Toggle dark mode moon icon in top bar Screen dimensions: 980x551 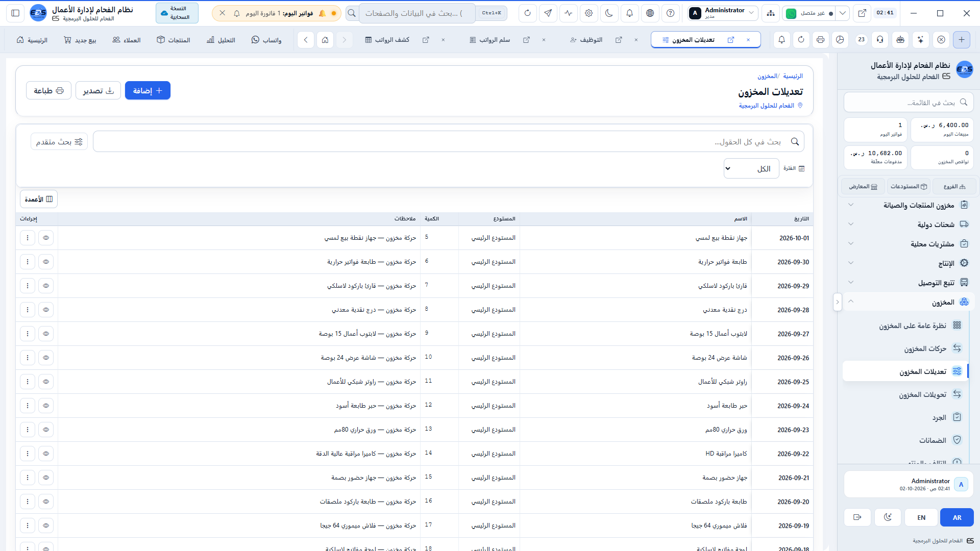pyautogui.click(x=609, y=13)
